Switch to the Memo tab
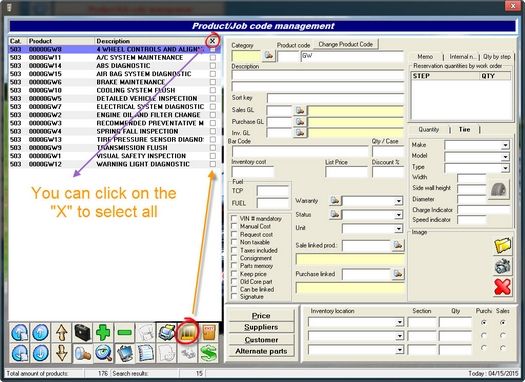Viewport: 525px width, 382px height. [x=425, y=57]
